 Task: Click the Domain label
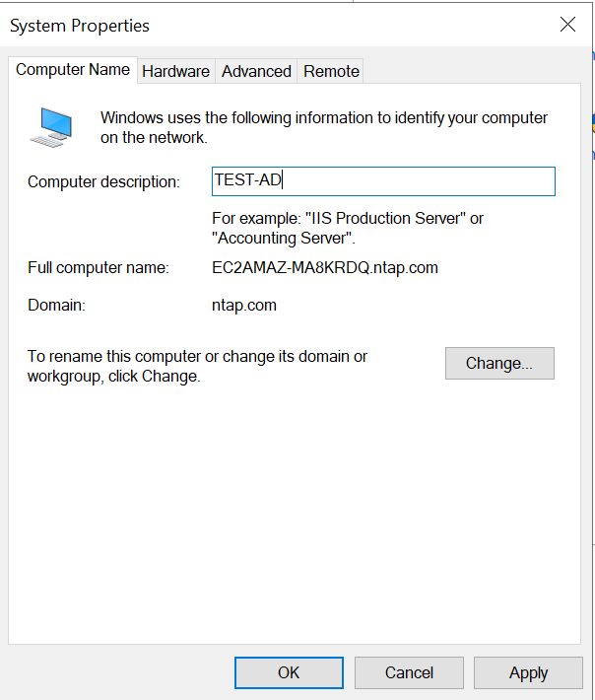[56, 306]
